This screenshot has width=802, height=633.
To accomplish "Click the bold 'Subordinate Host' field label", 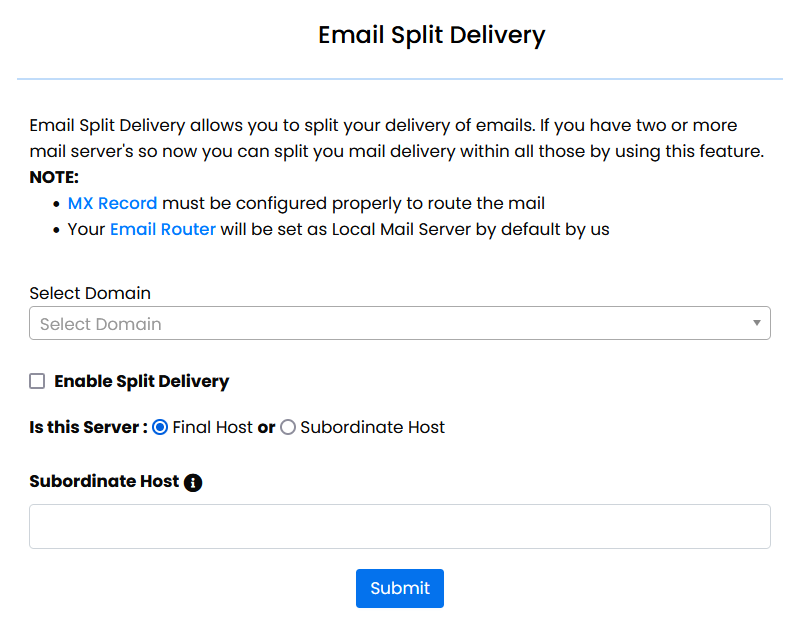I will click(104, 481).
